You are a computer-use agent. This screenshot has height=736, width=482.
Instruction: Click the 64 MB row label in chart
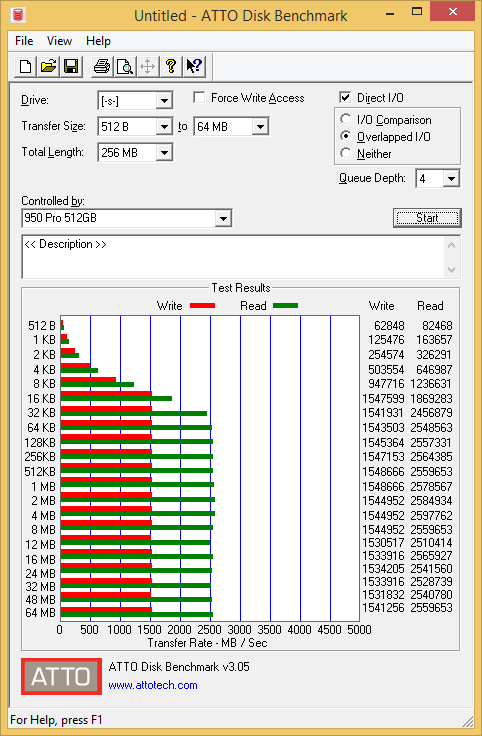(41, 613)
